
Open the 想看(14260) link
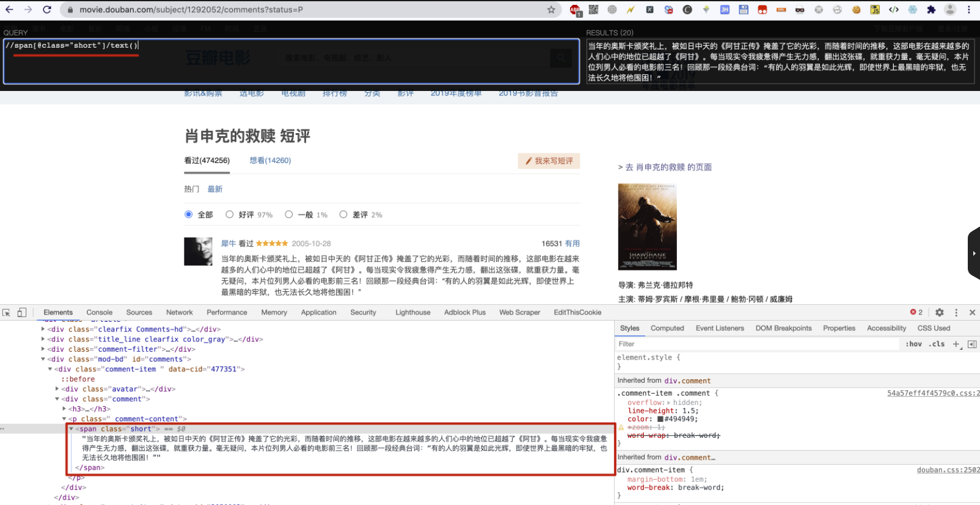(270, 161)
